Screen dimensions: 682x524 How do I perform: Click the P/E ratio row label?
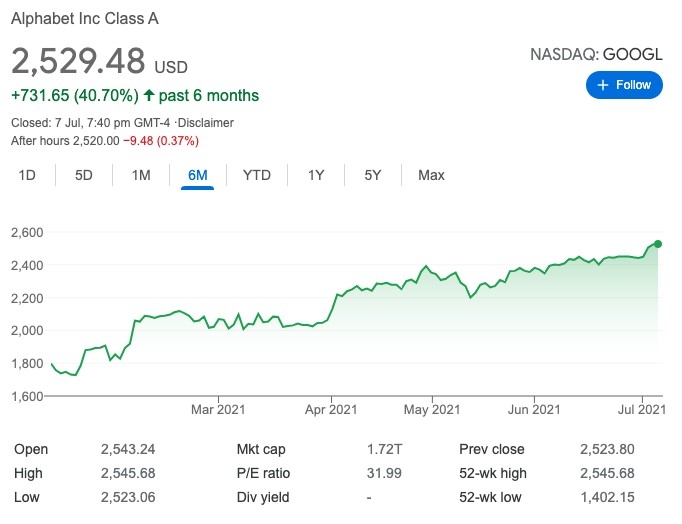point(263,473)
